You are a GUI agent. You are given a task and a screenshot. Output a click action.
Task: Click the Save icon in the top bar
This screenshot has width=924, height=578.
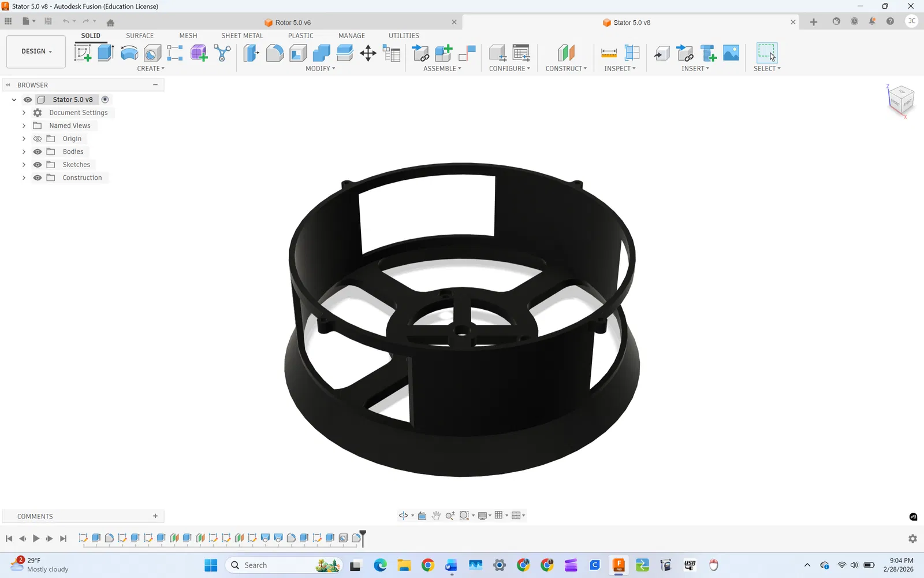48,21
